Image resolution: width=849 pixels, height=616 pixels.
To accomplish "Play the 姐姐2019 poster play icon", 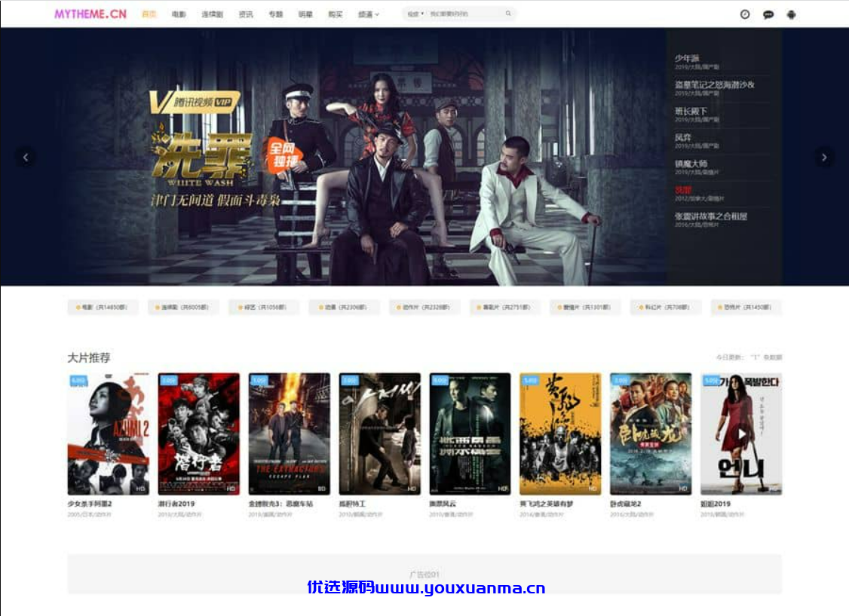I will (741, 434).
